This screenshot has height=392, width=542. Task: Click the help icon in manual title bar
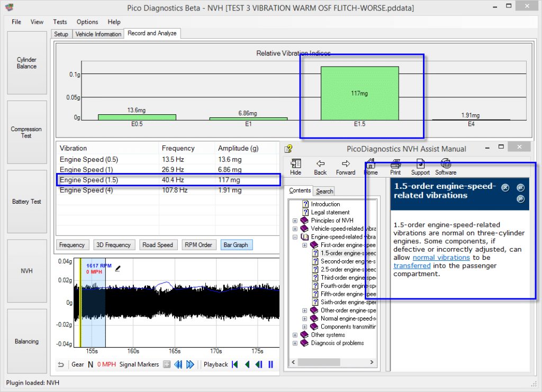(288, 149)
